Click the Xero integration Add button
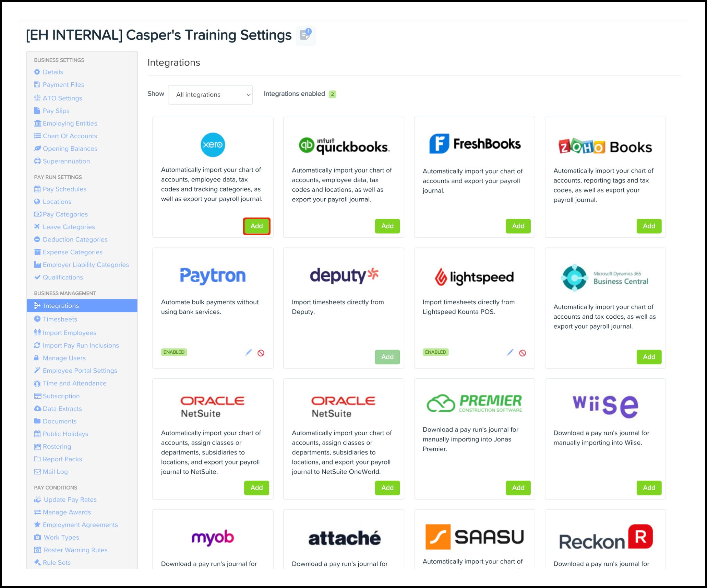 point(255,226)
